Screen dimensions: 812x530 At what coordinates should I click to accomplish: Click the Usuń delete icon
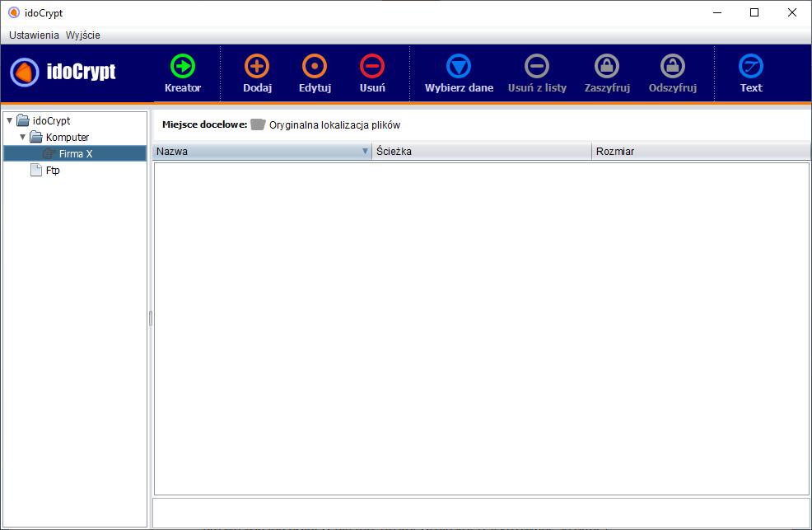click(x=371, y=66)
